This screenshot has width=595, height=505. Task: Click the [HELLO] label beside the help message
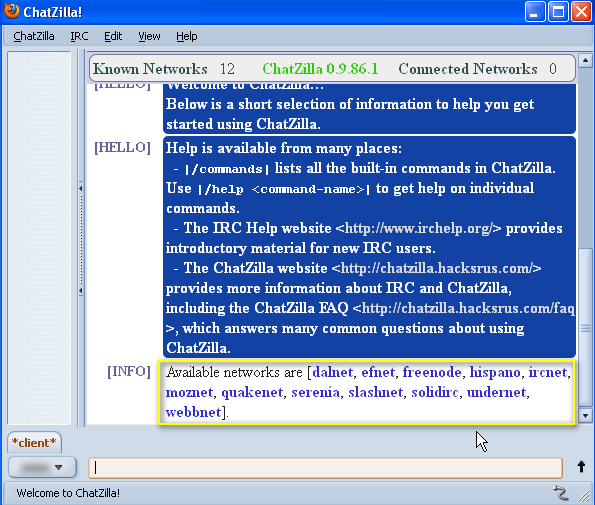tap(123, 148)
